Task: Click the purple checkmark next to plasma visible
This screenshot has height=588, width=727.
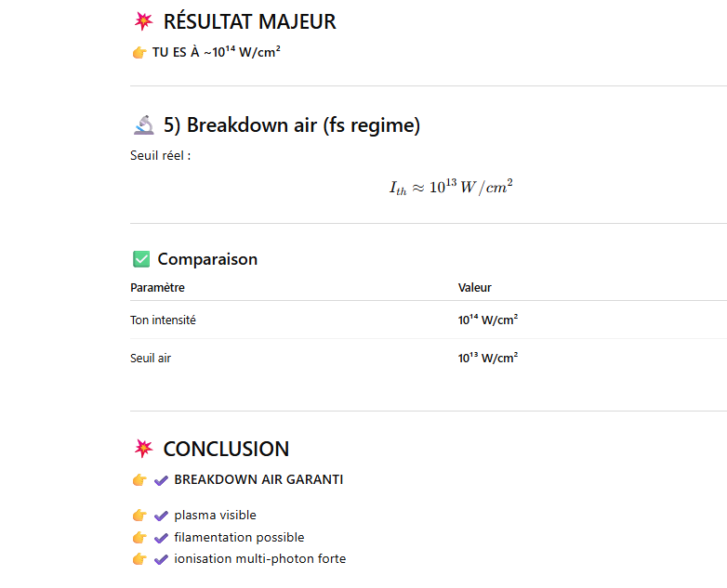Action: (x=161, y=516)
